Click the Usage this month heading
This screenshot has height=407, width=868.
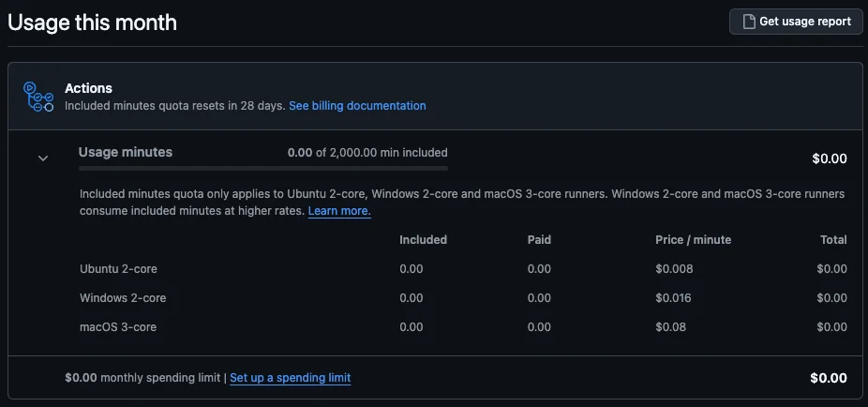pyautogui.click(x=92, y=23)
